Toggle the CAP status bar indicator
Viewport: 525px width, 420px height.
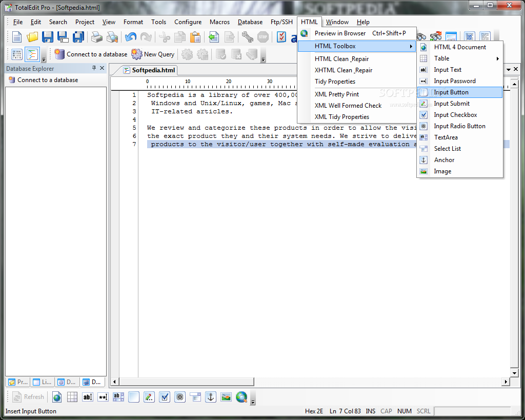[x=386, y=411]
